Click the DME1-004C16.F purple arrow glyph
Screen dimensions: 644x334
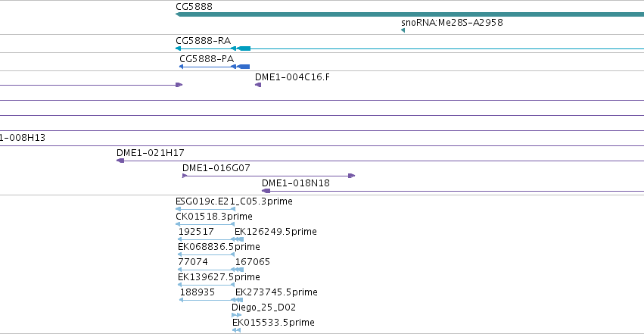[258, 85]
